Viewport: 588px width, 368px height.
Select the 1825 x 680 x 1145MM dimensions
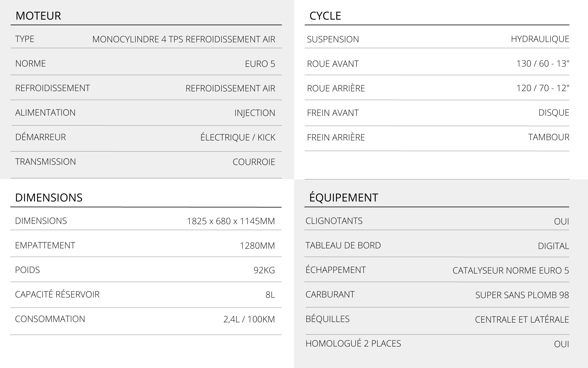click(231, 221)
